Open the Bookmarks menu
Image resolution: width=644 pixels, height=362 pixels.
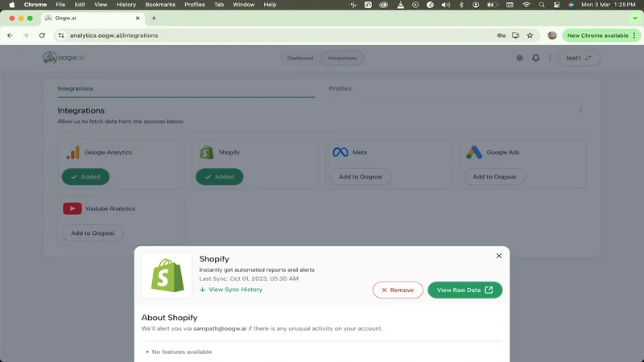tap(160, 5)
